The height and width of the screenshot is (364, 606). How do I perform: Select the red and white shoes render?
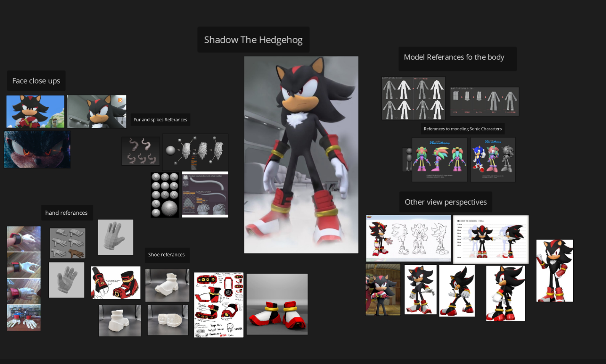[x=277, y=304]
